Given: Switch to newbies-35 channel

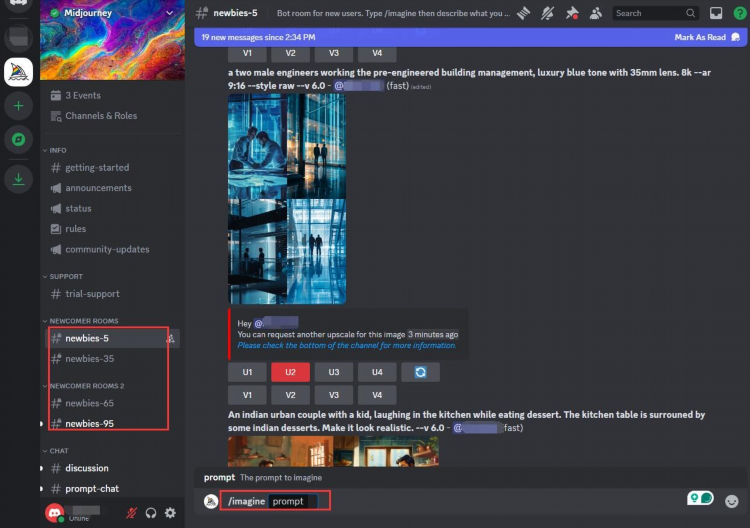Looking at the screenshot, I should point(112,359).
